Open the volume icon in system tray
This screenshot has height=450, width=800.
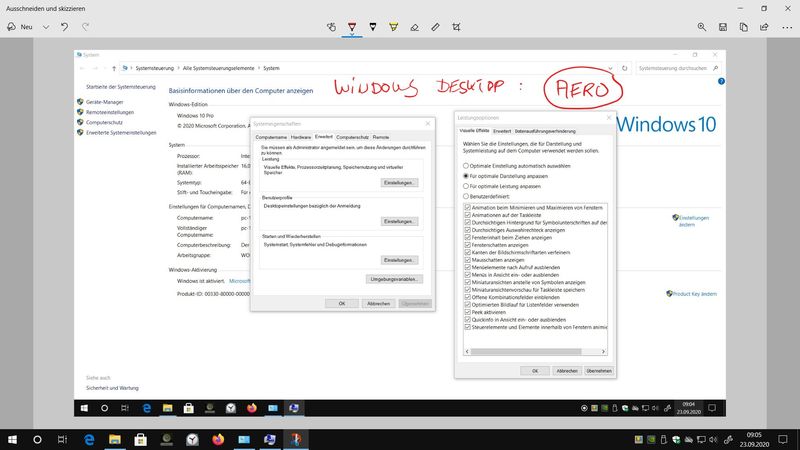[x=713, y=439]
